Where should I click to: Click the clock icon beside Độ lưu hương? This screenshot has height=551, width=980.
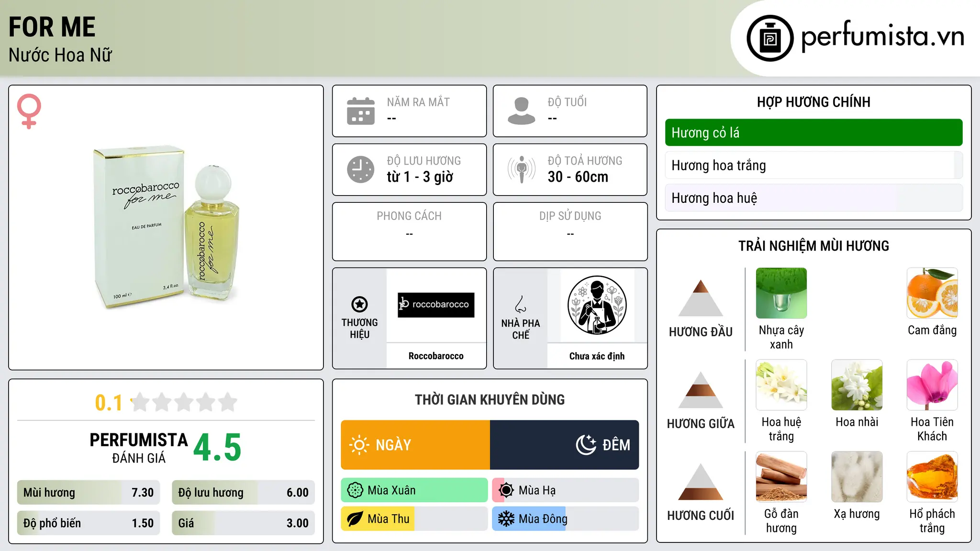click(x=361, y=169)
